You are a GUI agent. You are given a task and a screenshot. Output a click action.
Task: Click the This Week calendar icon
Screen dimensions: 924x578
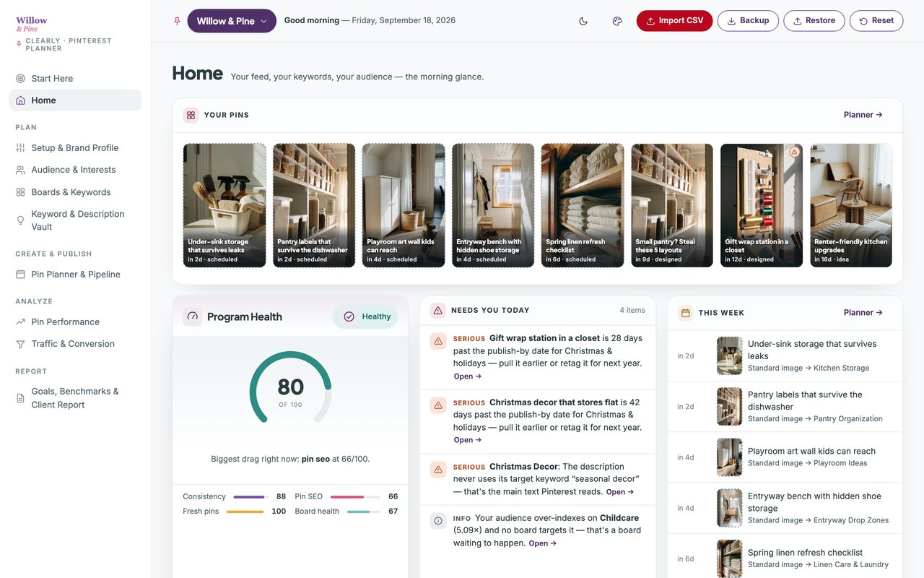(686, 313)
